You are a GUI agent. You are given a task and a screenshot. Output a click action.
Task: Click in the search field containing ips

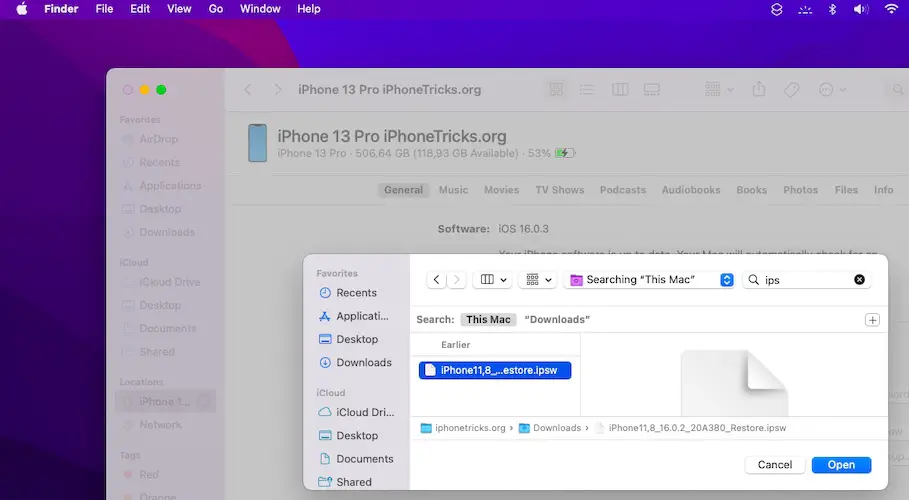coord(805,280)
